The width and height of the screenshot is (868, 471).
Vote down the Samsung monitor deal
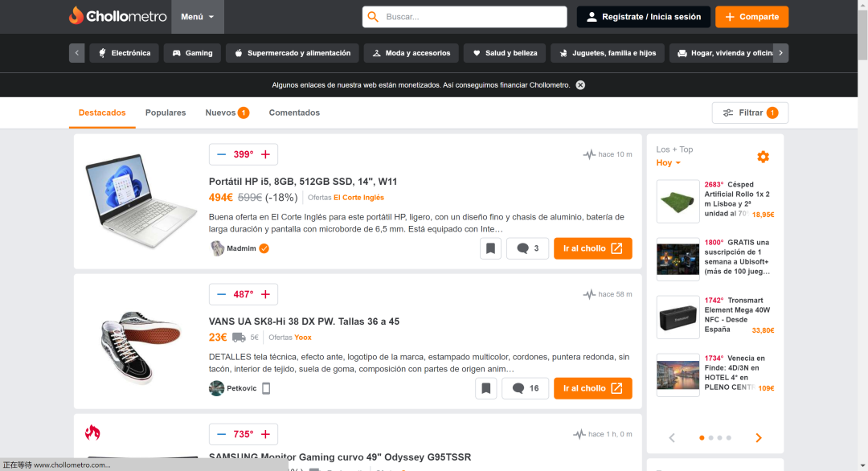(222, 435)
